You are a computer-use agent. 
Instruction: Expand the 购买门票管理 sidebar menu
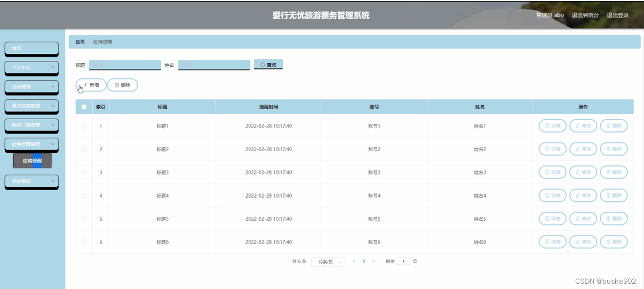point(31,125)
